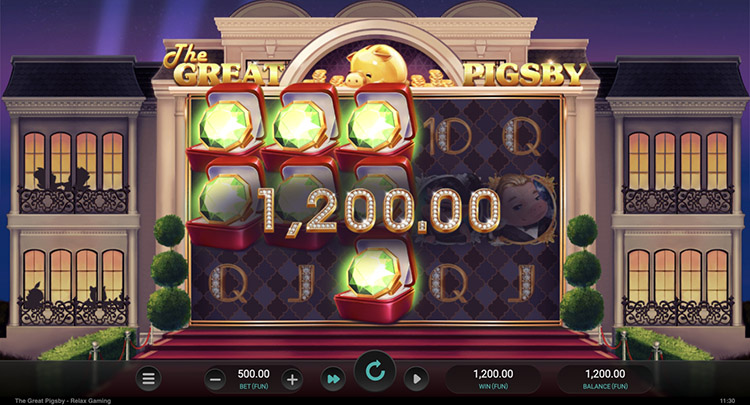Click the 1,200.00 balance panel

(x=605, y=379)
